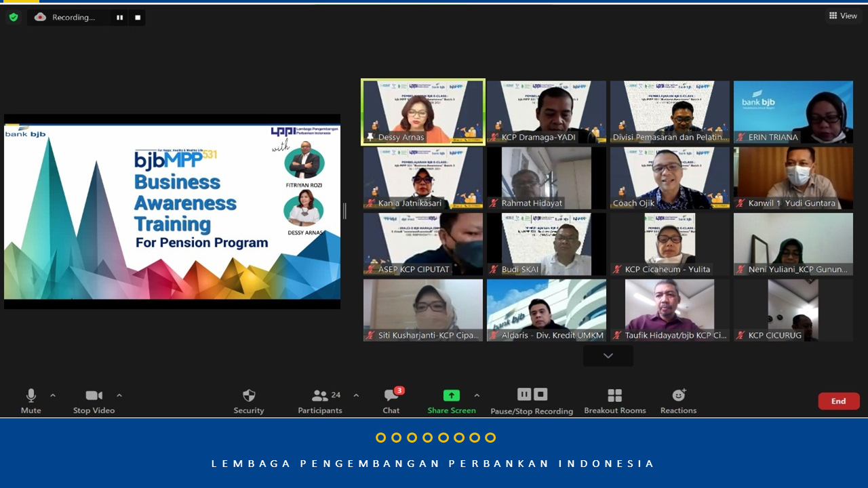Viewport: 868px width, 488px height.
Task: Select KCP Cicaheum - Yulita video tile
Action: click(670, 244)
